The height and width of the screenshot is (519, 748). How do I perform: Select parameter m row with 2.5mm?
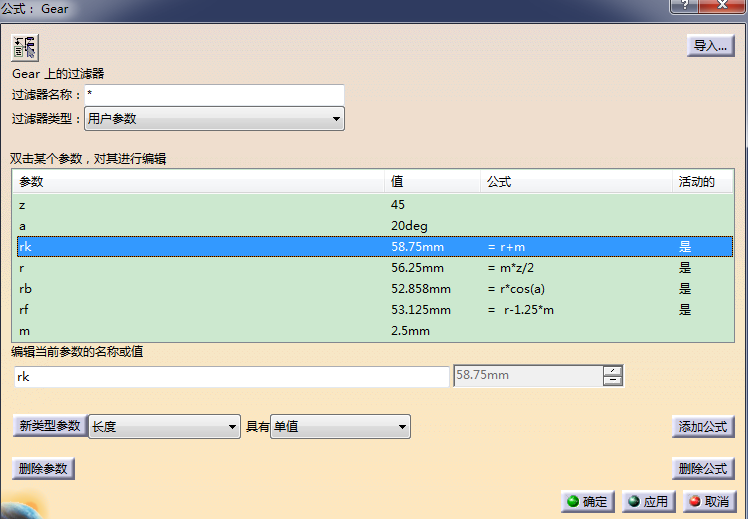(x=200, y=331)
